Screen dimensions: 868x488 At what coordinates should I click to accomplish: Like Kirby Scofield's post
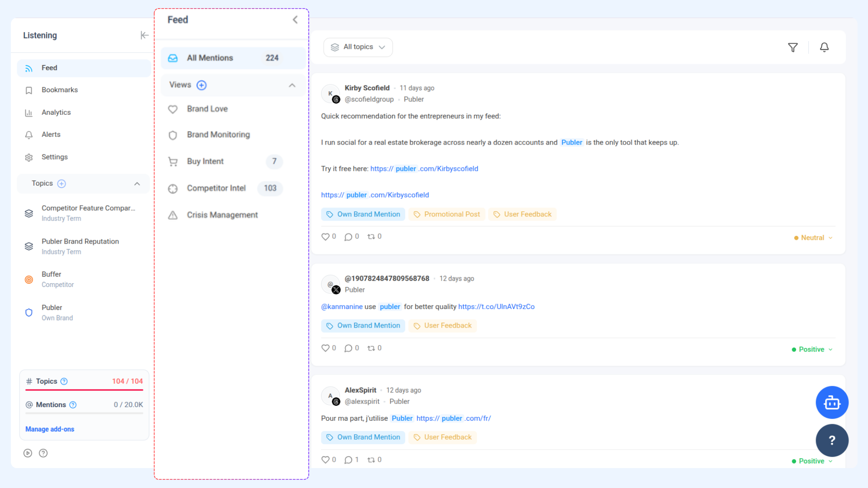[x=325, y=237]
